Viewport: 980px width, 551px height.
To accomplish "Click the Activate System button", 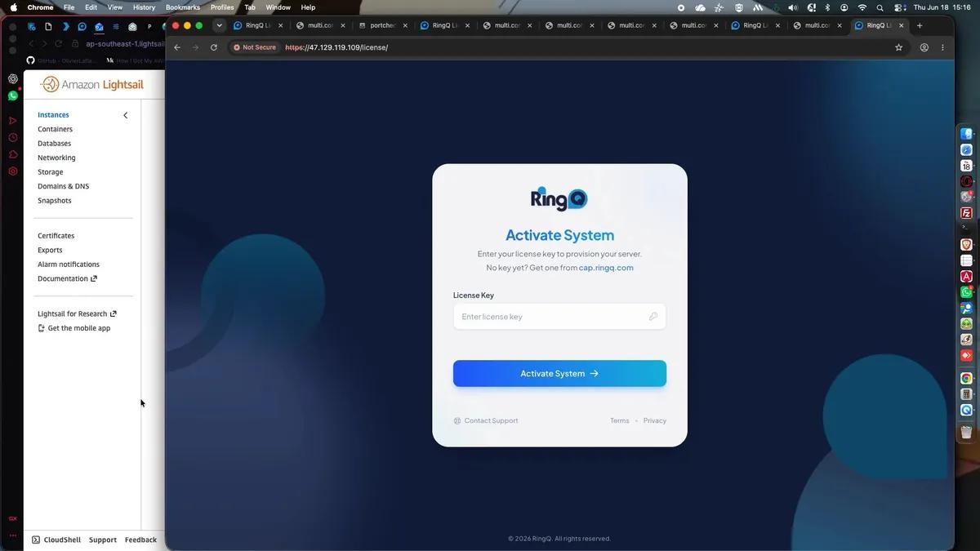I will pyautogui.click(x=559, y=374).
